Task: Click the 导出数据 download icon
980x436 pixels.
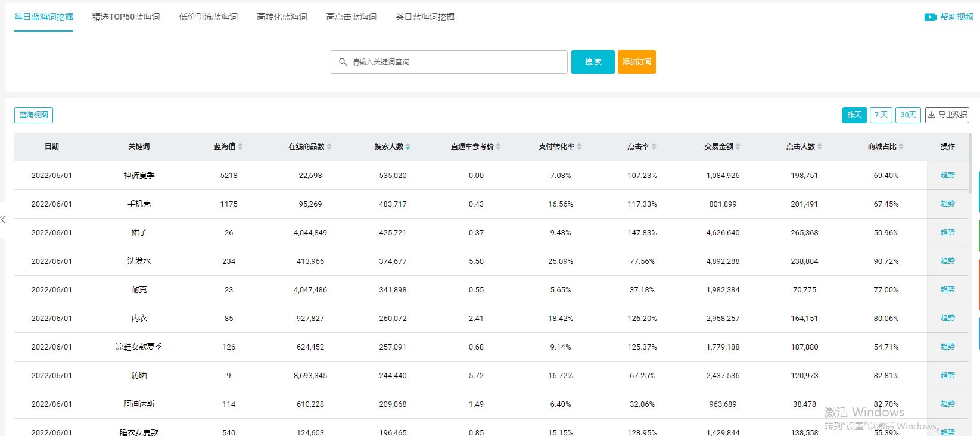Action: tap(932, 115)
